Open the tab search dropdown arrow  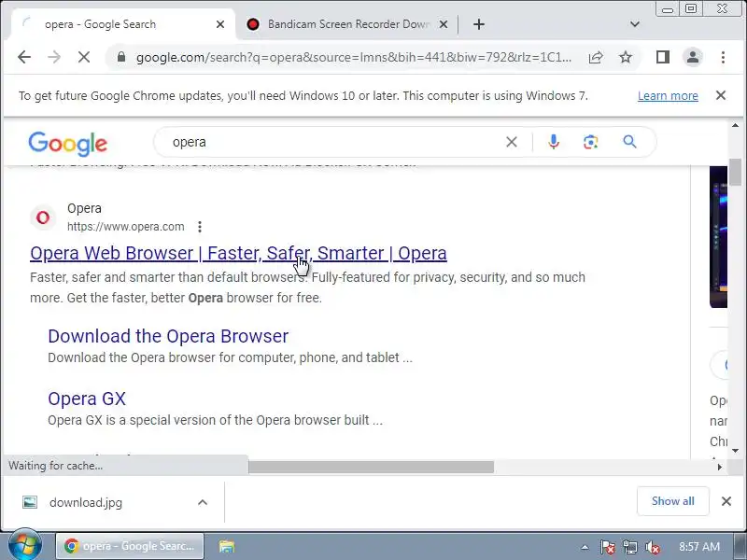pyautogui.click(x=635, y=24)
